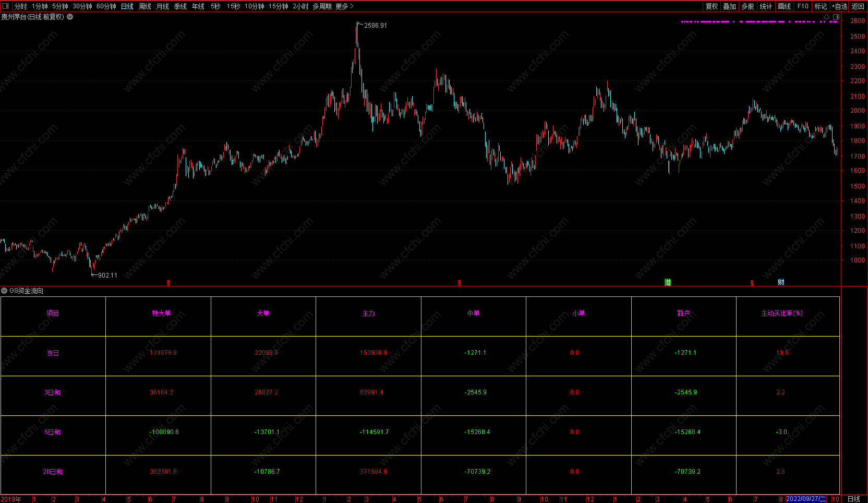
Task: Click the 2019年 label on time axis
Action: click(x=11, y=499)
